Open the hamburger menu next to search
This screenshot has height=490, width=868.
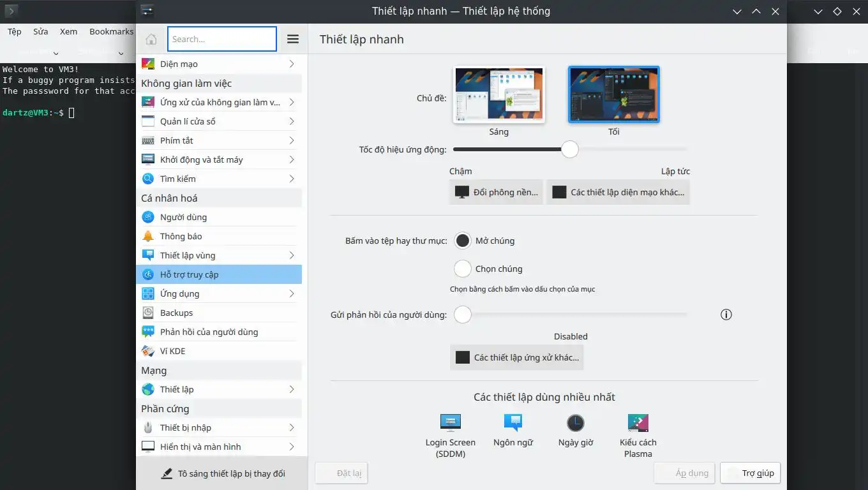coord(293,39)
